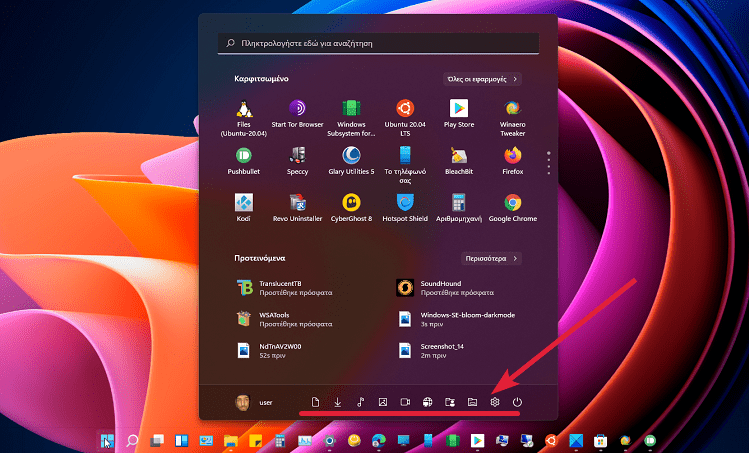Open Task View on taskbar

click(x=157, y=441)
